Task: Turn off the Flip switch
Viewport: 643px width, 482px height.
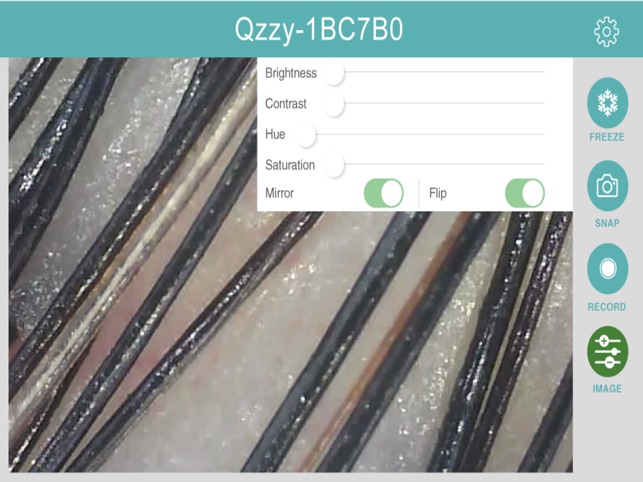Action: pyautogui.click(x=525, y=193)
